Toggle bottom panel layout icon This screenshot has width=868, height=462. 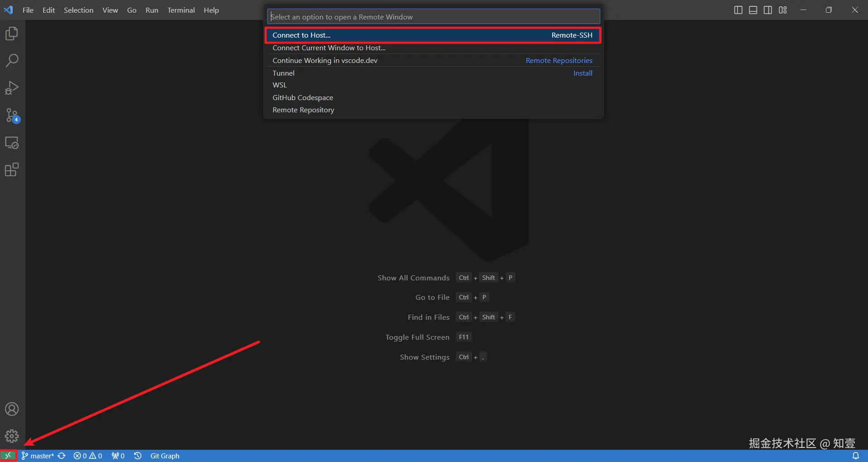click(753, 10)
